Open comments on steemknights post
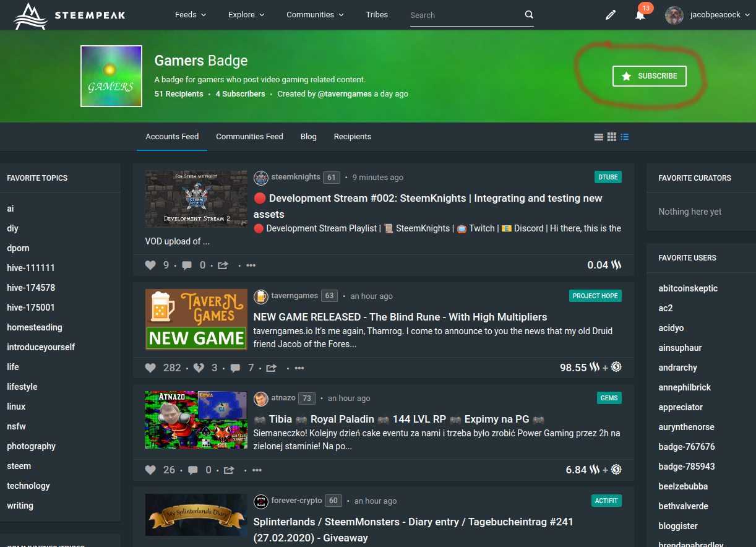 pos(186,265)
